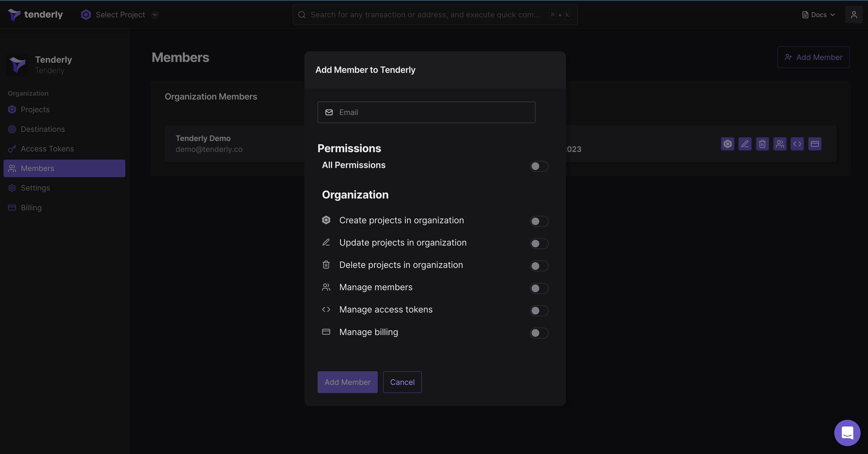The image size is (868, 454).
Task: Click code brackets icon beside Manage access tokens
Action: (x=326, y=310)
